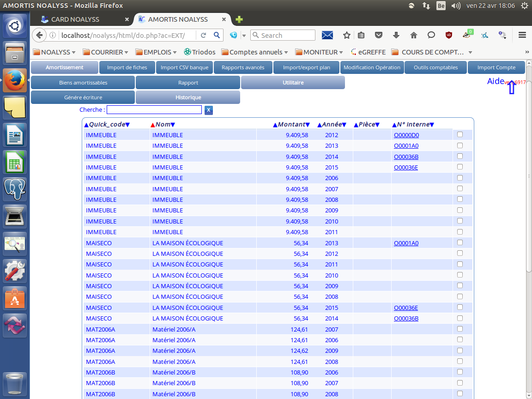
Task: Sort descending by Montant column arrow
Action: pos(308,125)
